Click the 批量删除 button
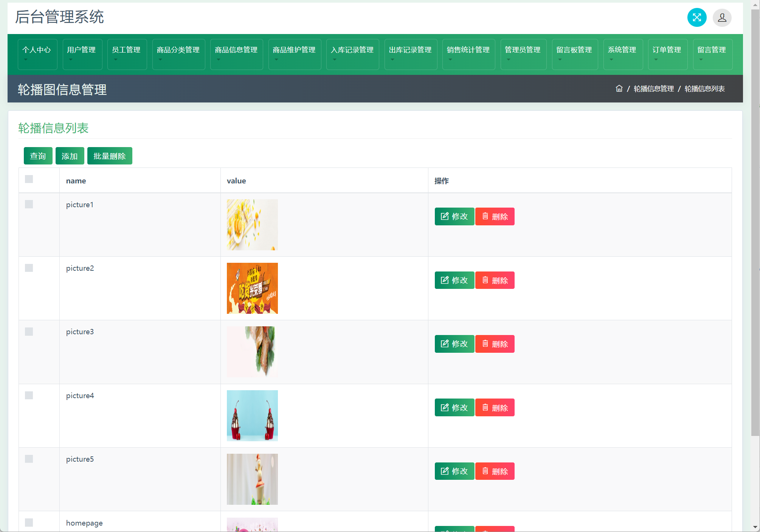Viewport: 760px width, 532px height. click(x=110, y=156)
